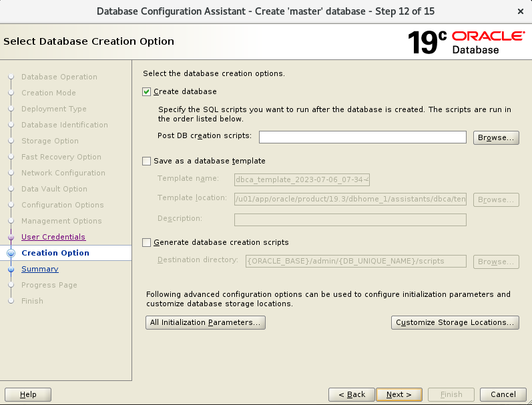532x405 pixels.
Task: Open All Initialization Parameters dialog
Action: (x=206, y=322)
